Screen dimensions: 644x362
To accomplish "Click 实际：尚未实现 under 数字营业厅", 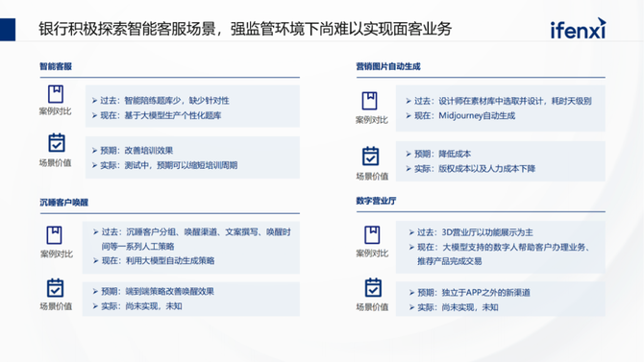I will pyautogui.click(x=454, y=307).
